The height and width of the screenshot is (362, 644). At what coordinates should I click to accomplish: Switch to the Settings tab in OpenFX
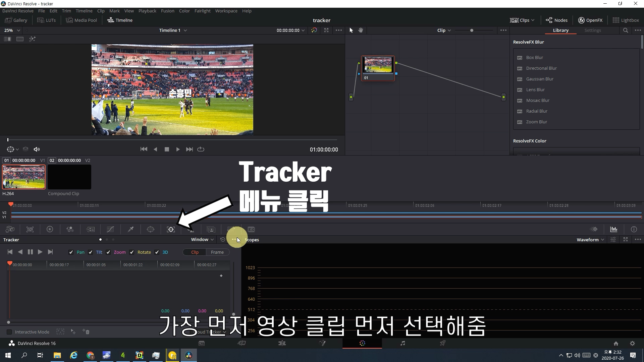592,30
